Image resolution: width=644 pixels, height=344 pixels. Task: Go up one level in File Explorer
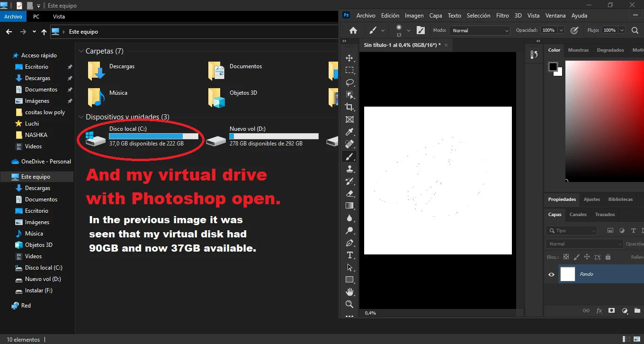pyautogui.click(x=44, y=32)
